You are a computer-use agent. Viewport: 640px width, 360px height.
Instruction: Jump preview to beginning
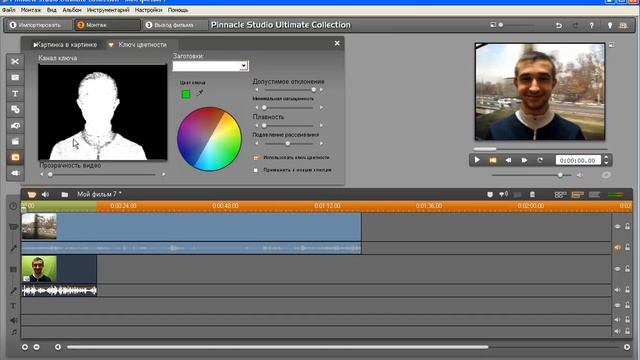click(x=493, y=160)
